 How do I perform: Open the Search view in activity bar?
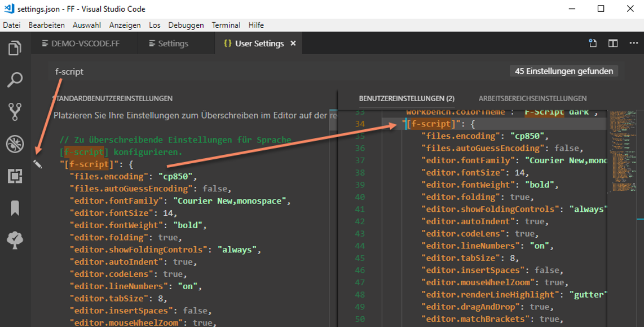(x=15, y=80)
